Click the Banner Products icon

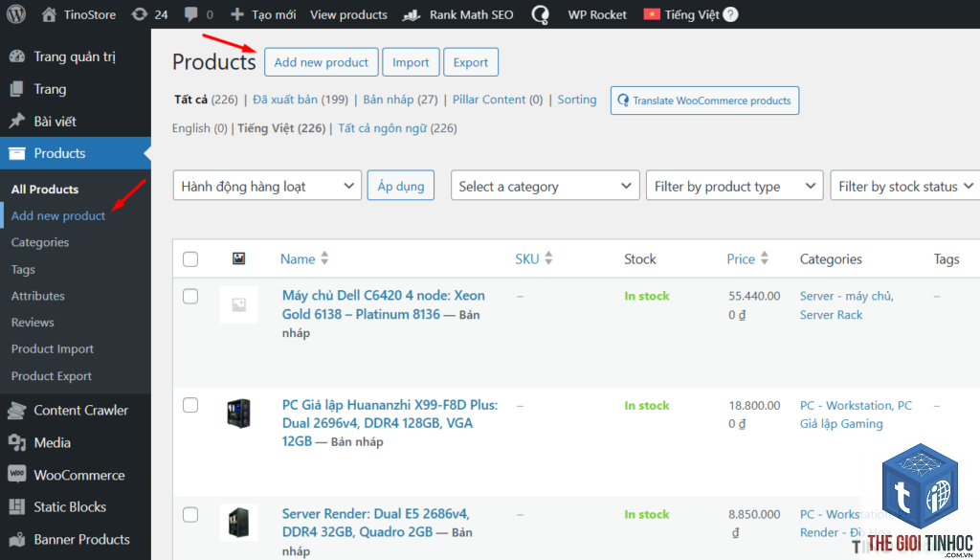point(17,539)
